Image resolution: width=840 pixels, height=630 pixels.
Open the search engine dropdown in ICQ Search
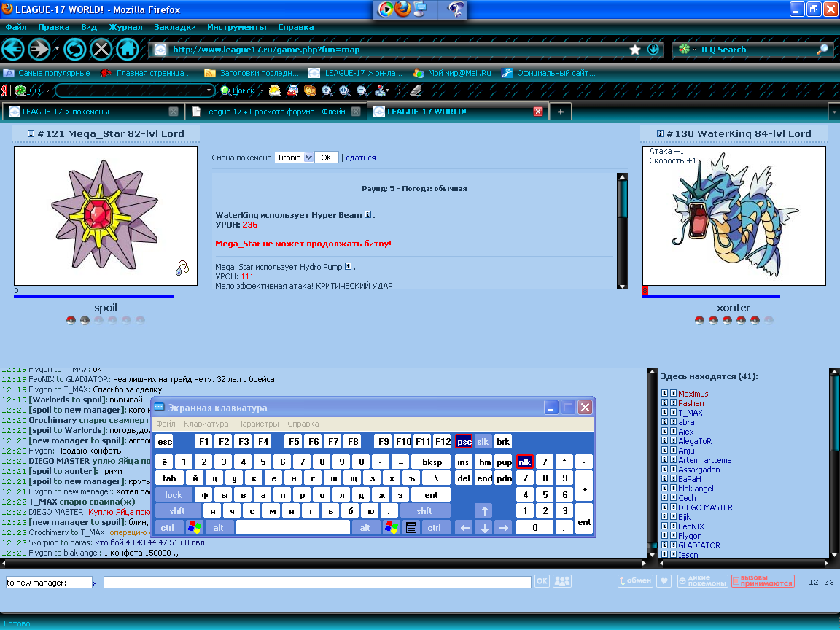[695, 50]
